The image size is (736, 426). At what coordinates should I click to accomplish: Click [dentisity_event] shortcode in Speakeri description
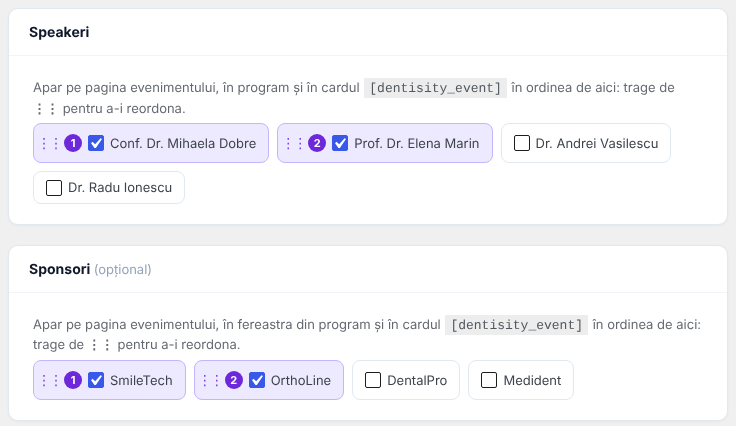point(436,88)
